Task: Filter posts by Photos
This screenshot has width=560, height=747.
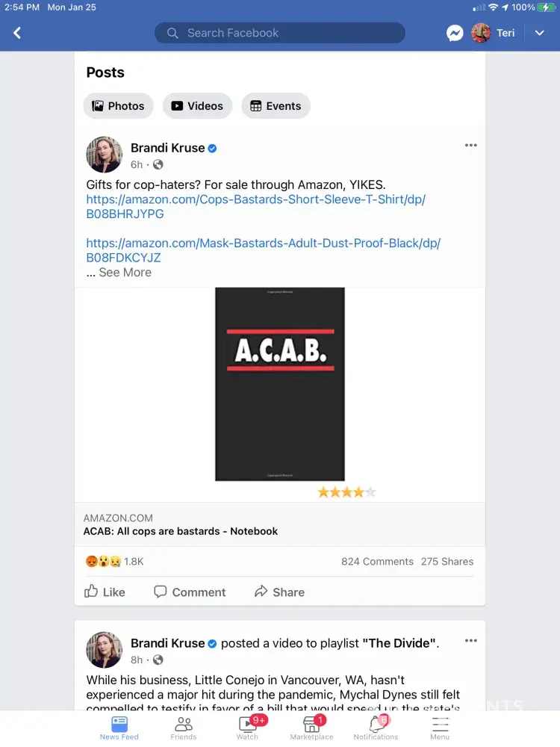Action: [x=118, y=106]
